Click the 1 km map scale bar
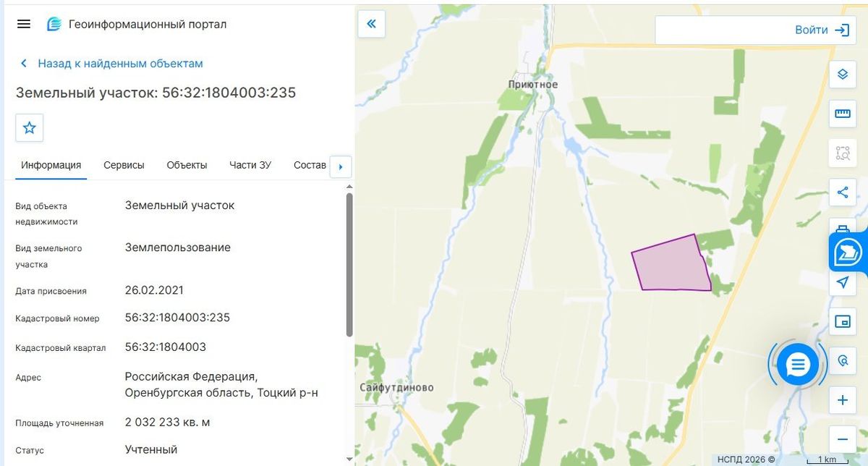 [x=827, y=460]
